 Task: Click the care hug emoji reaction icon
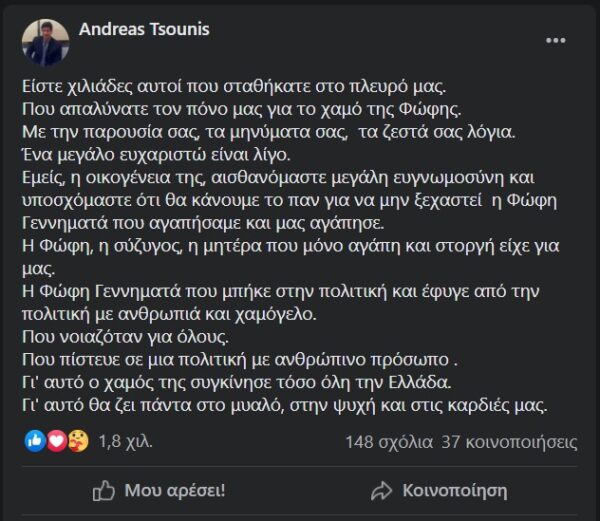tap(76, 440)
